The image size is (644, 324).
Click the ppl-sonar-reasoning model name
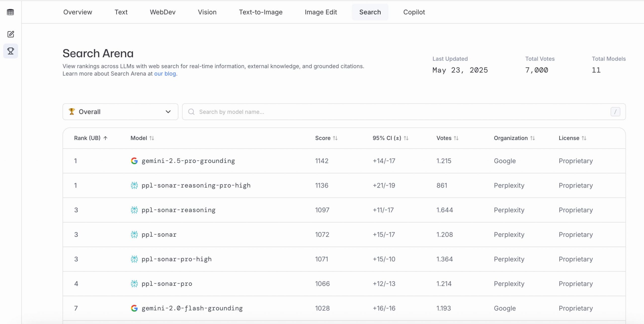pyautogui.click(x=178, y=210)
